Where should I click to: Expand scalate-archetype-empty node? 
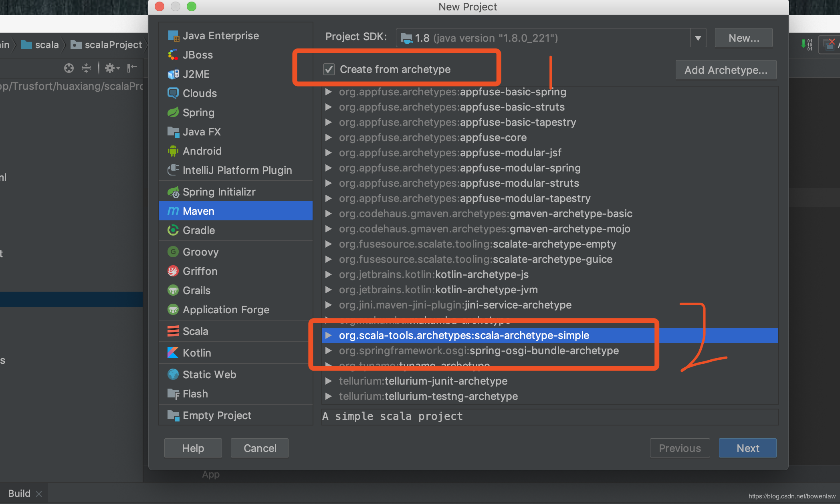[x=329, y=244]
